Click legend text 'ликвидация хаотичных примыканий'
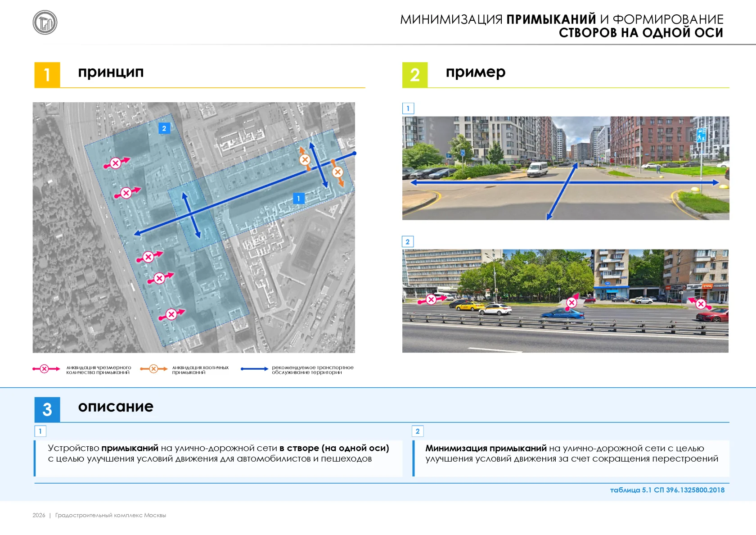The image size is (756, 535). [x=200, y=370]
